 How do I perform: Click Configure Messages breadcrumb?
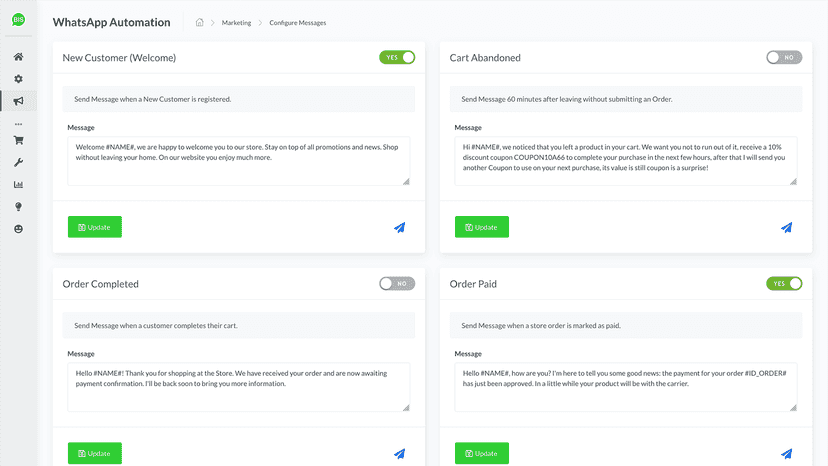coord(297,23)
